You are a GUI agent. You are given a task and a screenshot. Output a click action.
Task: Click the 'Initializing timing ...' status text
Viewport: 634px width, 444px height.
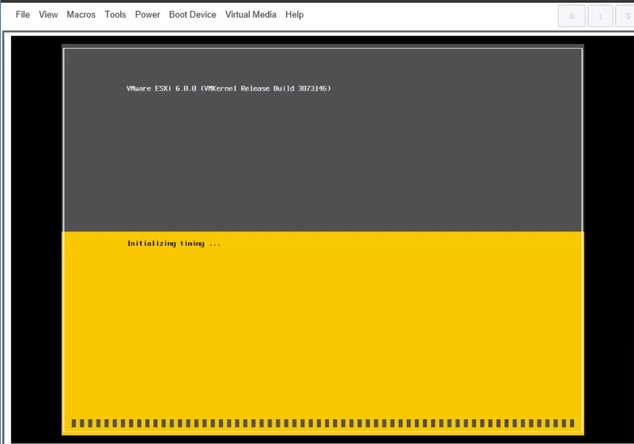point(174,243)
